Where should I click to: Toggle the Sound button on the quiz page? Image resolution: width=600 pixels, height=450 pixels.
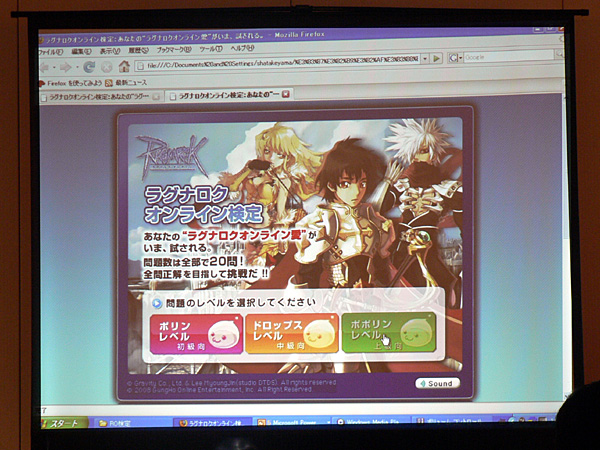coord(437,383)
